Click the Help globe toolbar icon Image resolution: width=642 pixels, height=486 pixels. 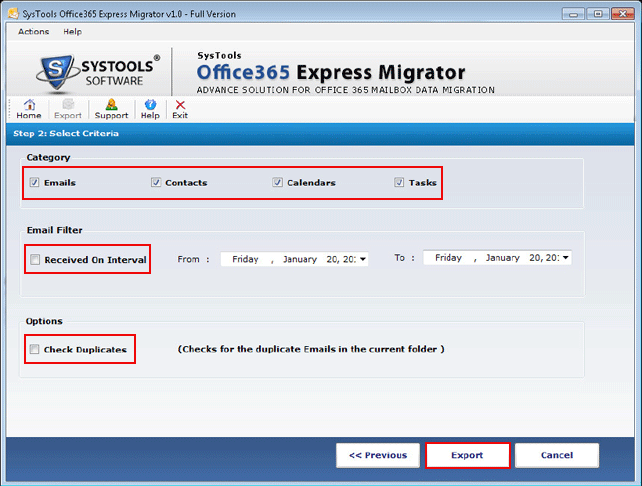pyautogui.click(x=150, y=109)
